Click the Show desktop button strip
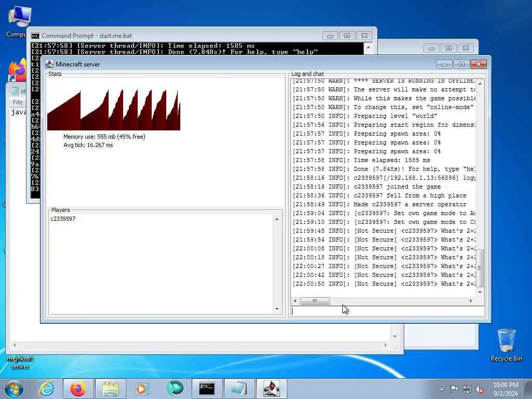 528,389
